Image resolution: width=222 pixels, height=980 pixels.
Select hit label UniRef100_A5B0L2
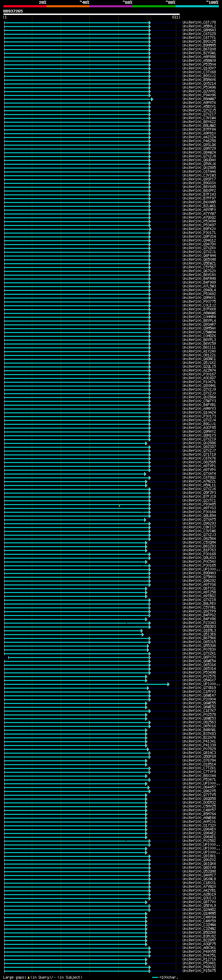click(x=199, y=26)
